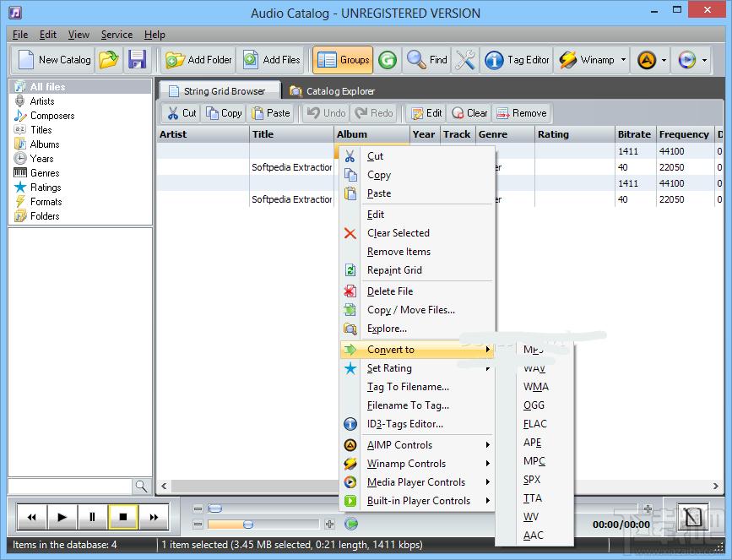
Task: Click the player Pause button
Action: tap(92, 517)
